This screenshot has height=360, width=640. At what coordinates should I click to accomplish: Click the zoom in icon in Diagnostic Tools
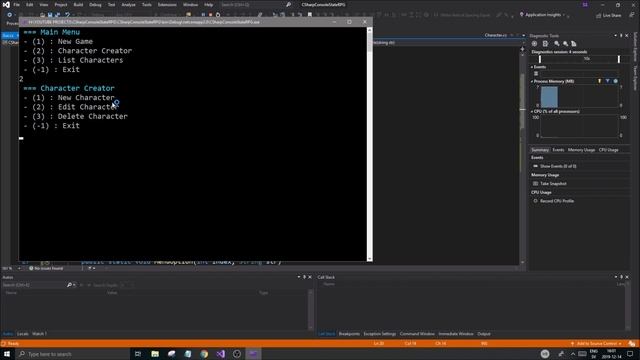557,44
